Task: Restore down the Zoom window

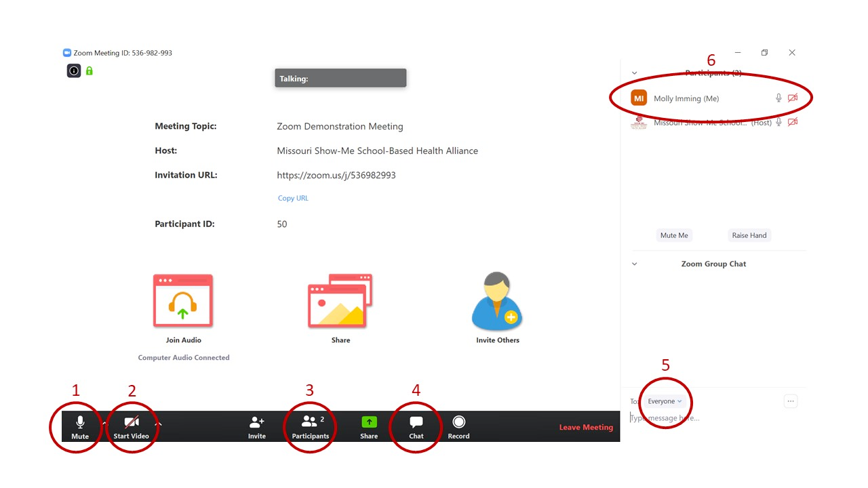Action: pyautogui.click(x=764, y=52)
